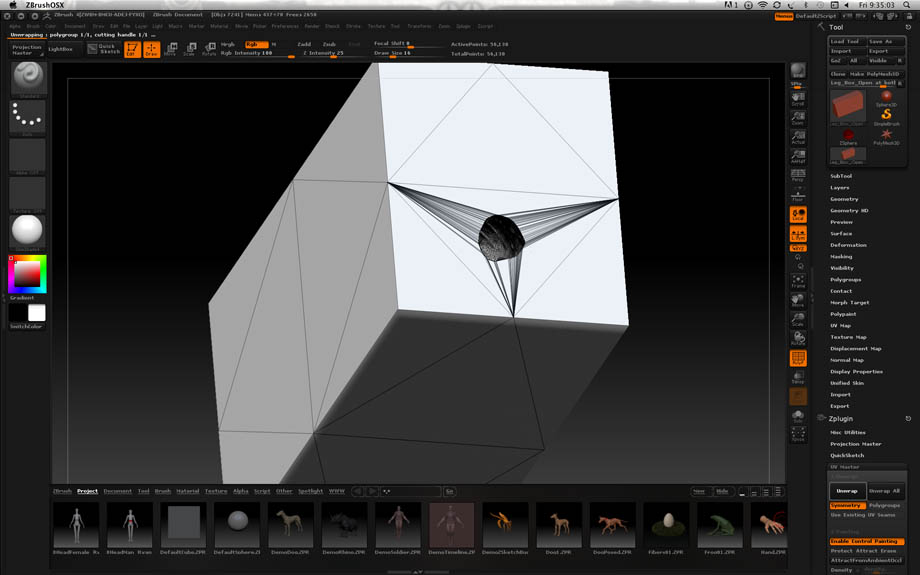Open the Project tab in LightBox
The height and width of the screenshot is (575, 920).
click(x=87, y=491)
